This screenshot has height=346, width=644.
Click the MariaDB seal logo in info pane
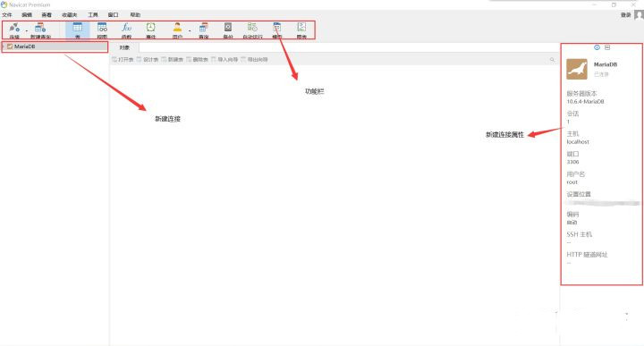click(x=577, y=69)
